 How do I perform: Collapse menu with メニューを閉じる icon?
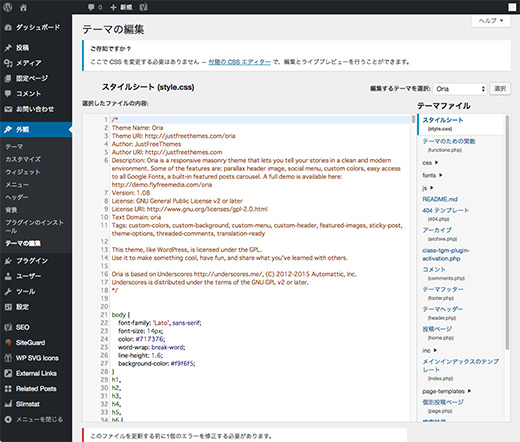click(8, 419)
